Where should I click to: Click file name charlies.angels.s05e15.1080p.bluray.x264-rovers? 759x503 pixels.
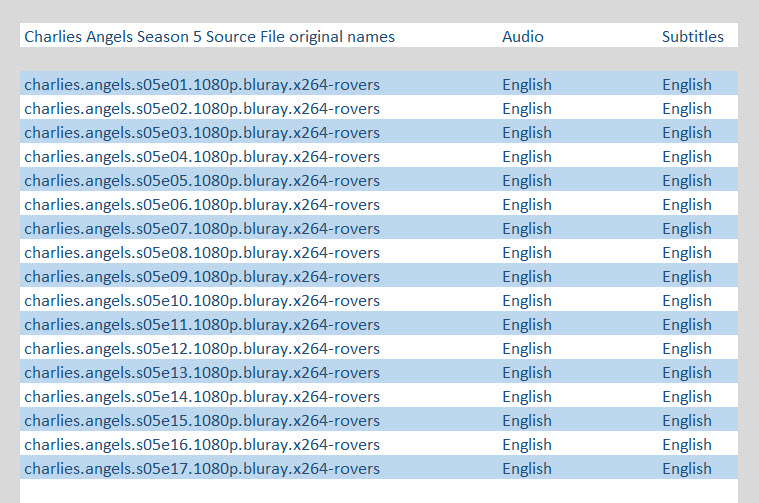[202, 421]
